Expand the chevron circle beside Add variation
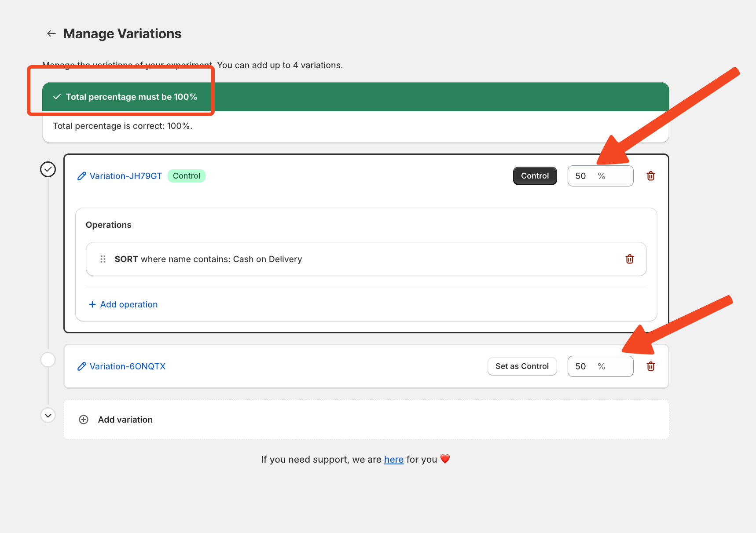Viewport: 756px width, 533px height. point(48,415)
